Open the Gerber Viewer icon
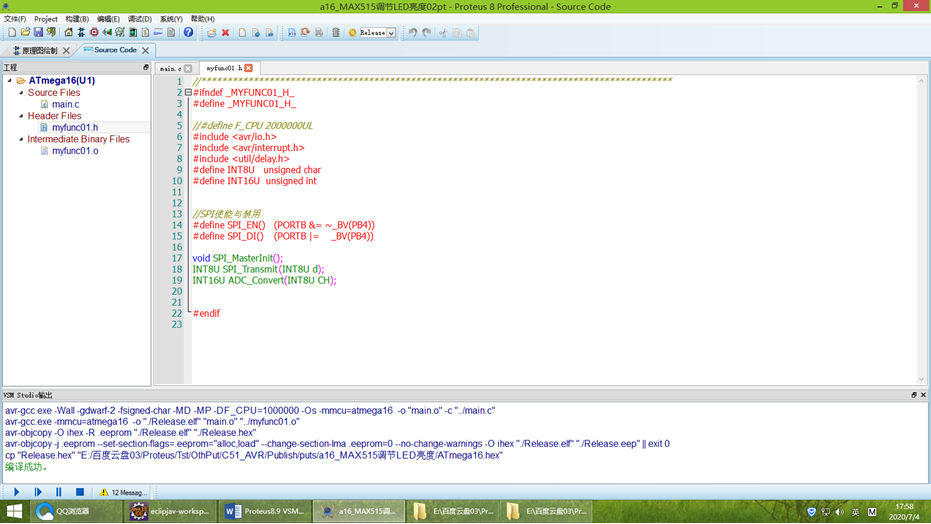The image size is (931, 524). 120,33
